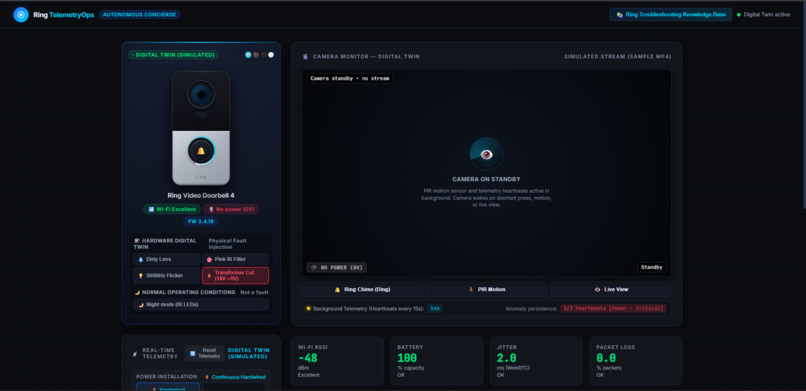
Task: Click the Ring Chime (Ding) button
Action: click(362, 289)
